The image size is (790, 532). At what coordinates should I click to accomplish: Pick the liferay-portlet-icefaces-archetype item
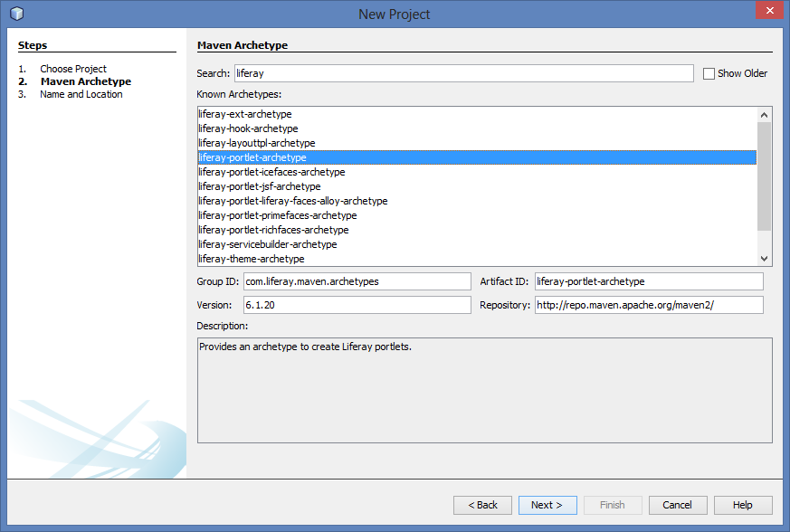pos(271,172)
